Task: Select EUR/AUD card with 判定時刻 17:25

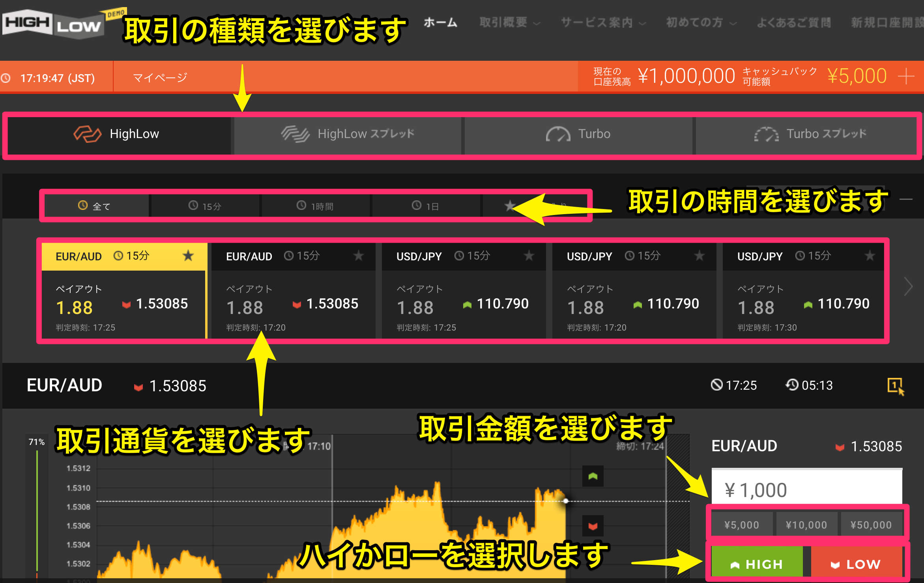Action: [124, 291]
